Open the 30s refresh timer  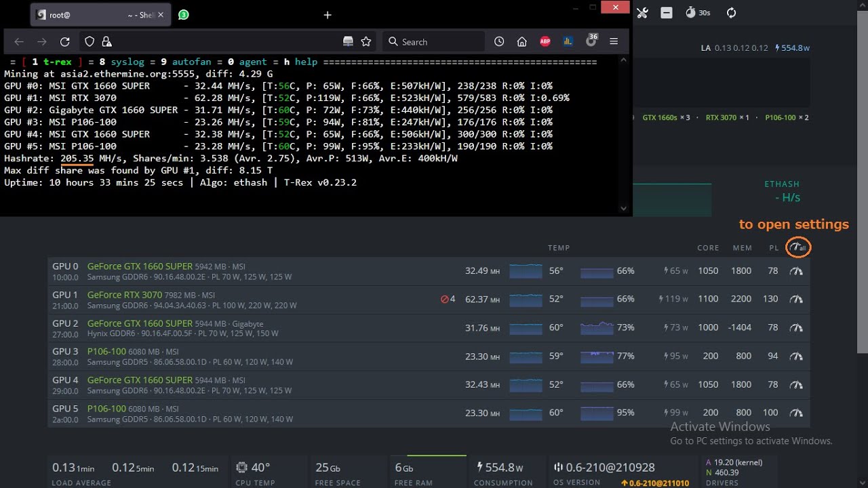[698, 13]
